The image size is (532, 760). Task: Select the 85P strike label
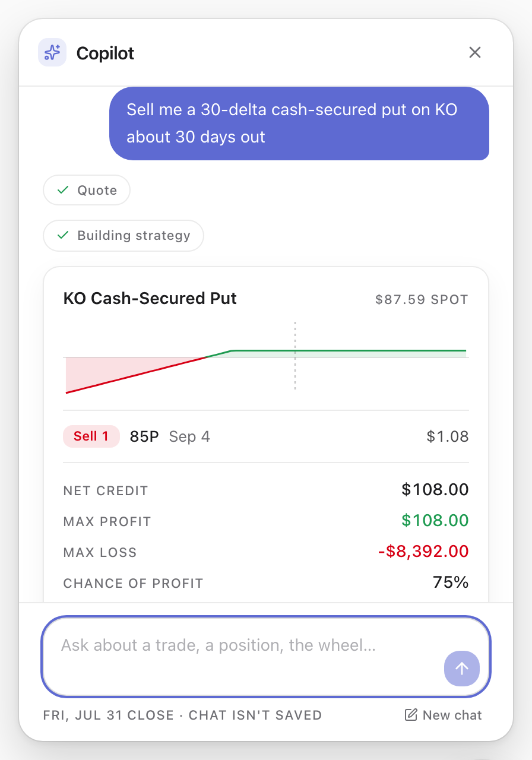tap(144, 437)
